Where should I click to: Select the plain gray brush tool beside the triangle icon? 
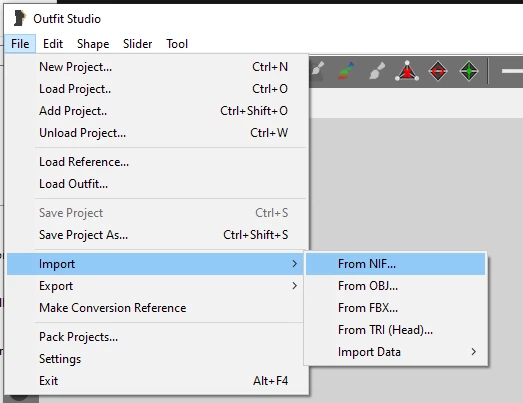[377, 71]
